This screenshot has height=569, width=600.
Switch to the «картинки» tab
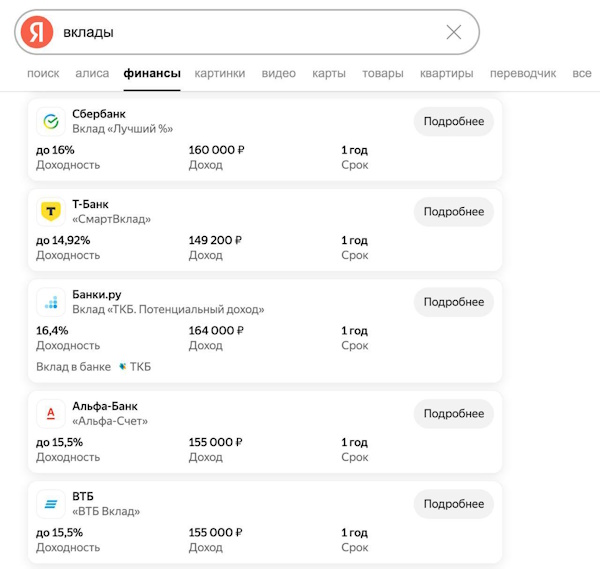[x=220, y=73]
